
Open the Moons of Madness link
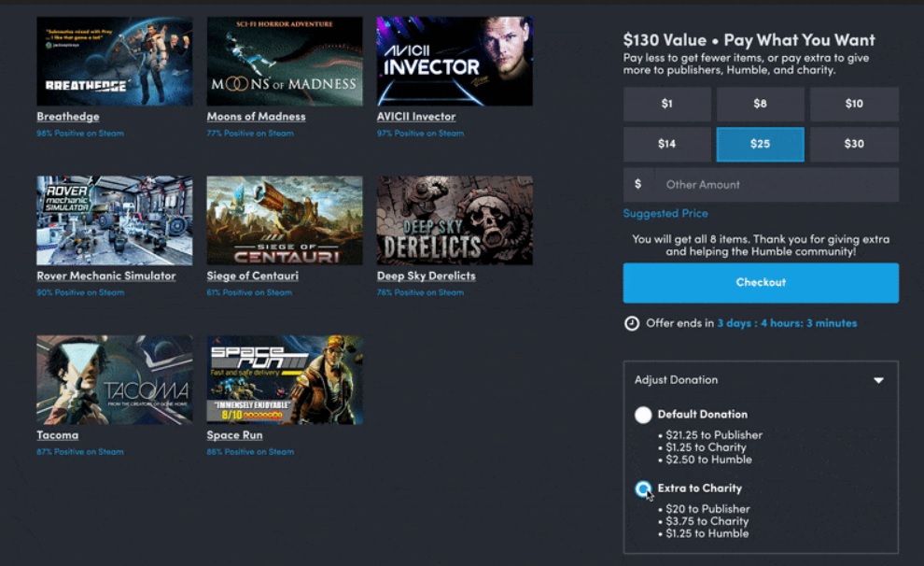pos(256,116)
